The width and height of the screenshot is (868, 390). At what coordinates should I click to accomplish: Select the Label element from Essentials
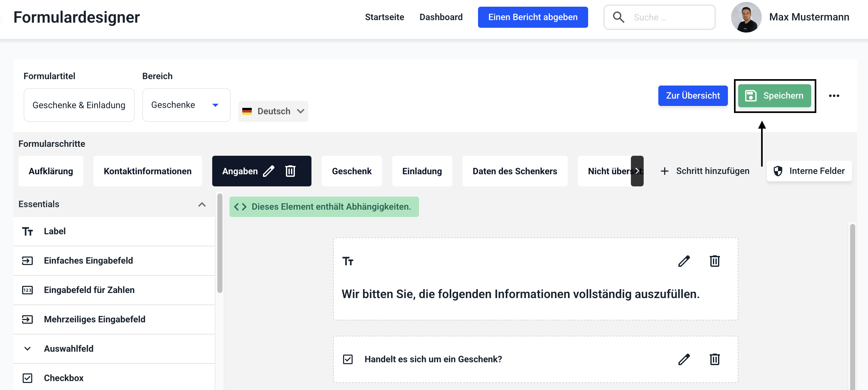tap(55, 231)
